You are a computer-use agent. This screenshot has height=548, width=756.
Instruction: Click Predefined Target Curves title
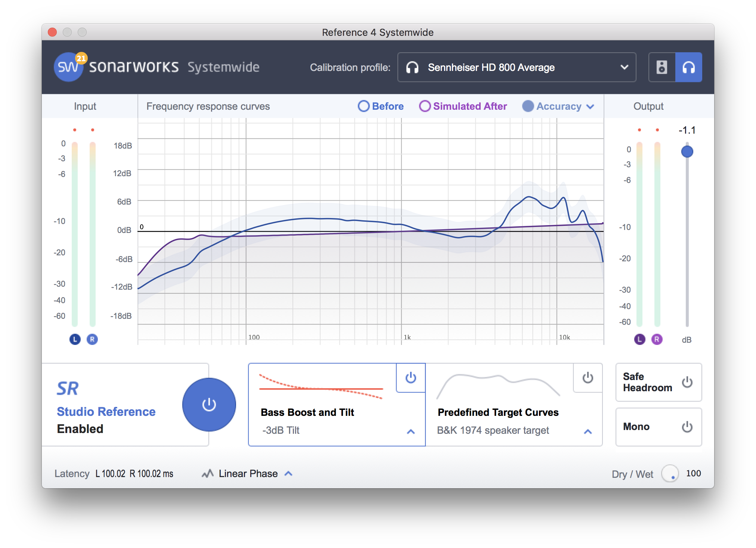[x=498, y=412]
